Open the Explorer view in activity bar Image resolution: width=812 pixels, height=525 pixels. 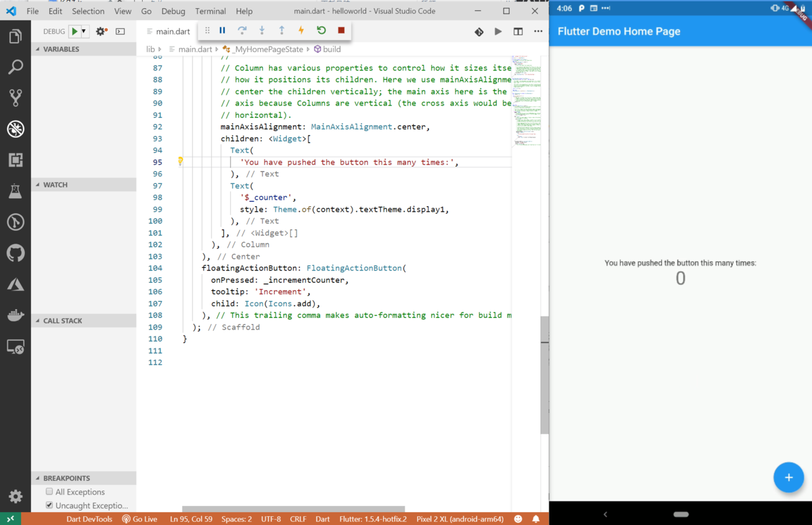tap(16, 36)
